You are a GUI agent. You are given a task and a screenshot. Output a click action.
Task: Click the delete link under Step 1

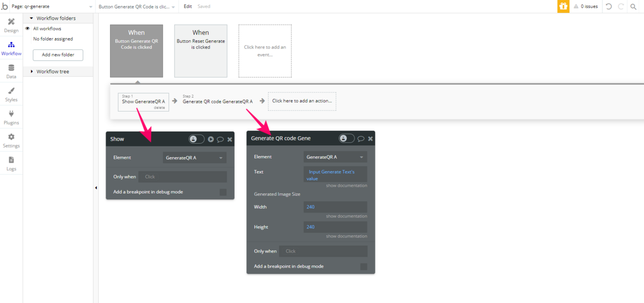[159, 108]
